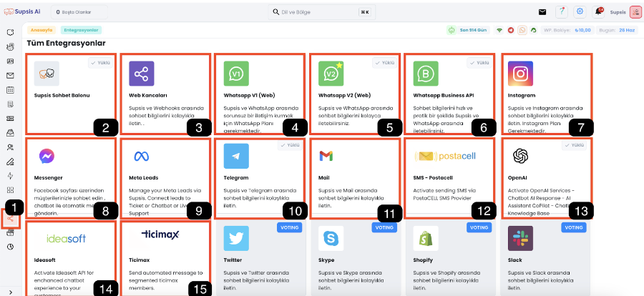Screen dimensions: 644x296
Task: Click the Ticimax card title
Action: coord(138,260)
